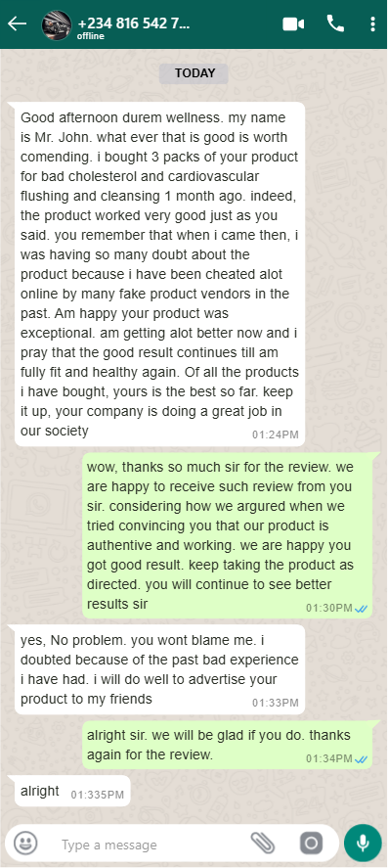Select the 'yes, No problem' message bubble

pos(159,669)
